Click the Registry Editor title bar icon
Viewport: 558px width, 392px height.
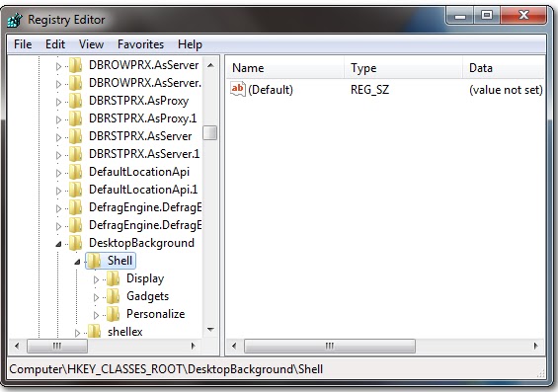pos(15,20)
